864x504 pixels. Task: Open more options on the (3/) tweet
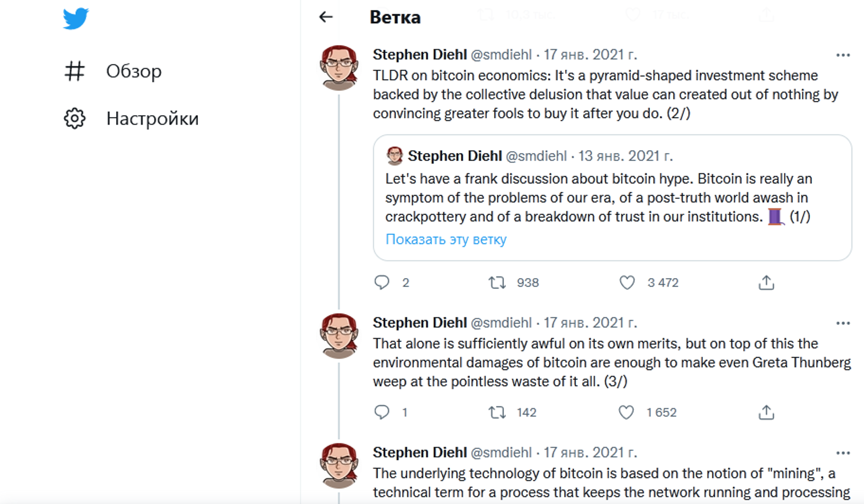843,324
